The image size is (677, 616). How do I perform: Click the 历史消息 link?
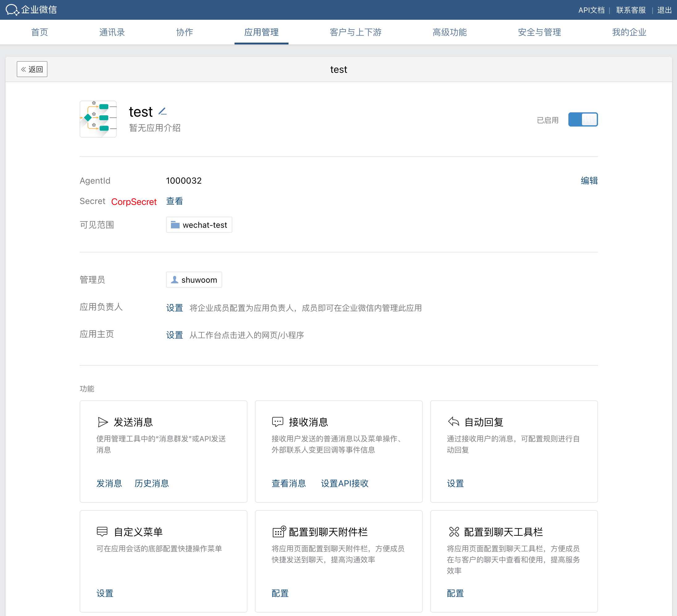click(x=152, y=483)
